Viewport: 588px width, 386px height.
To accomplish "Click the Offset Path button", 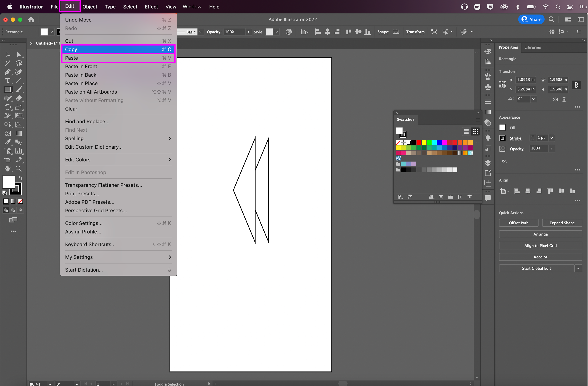I will pyautogui.click(x=518, y=223).
